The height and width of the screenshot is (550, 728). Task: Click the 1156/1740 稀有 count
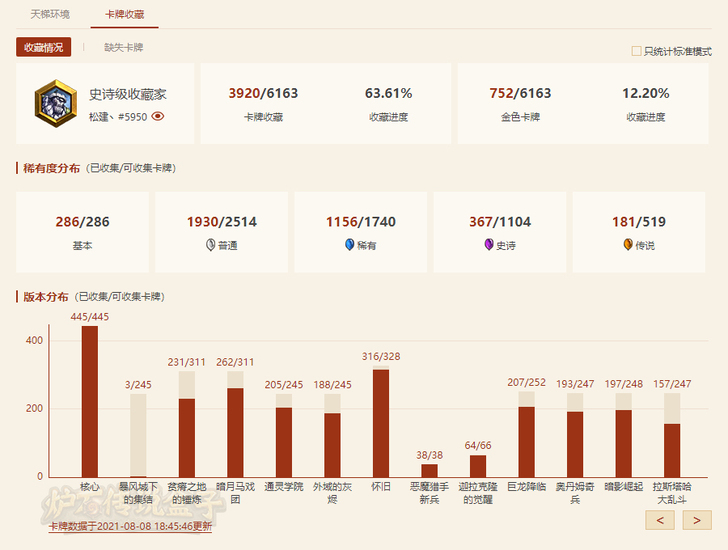[361, 222]
